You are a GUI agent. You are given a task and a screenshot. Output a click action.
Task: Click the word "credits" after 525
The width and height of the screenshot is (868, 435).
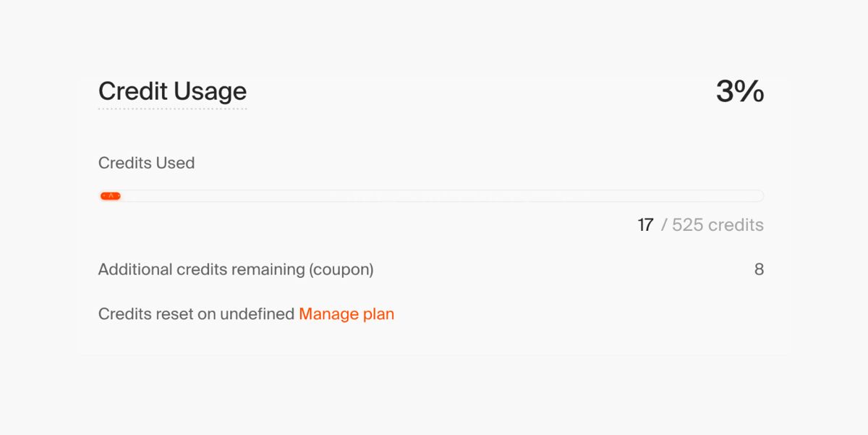pyautogui.click(x=736, y=225)
